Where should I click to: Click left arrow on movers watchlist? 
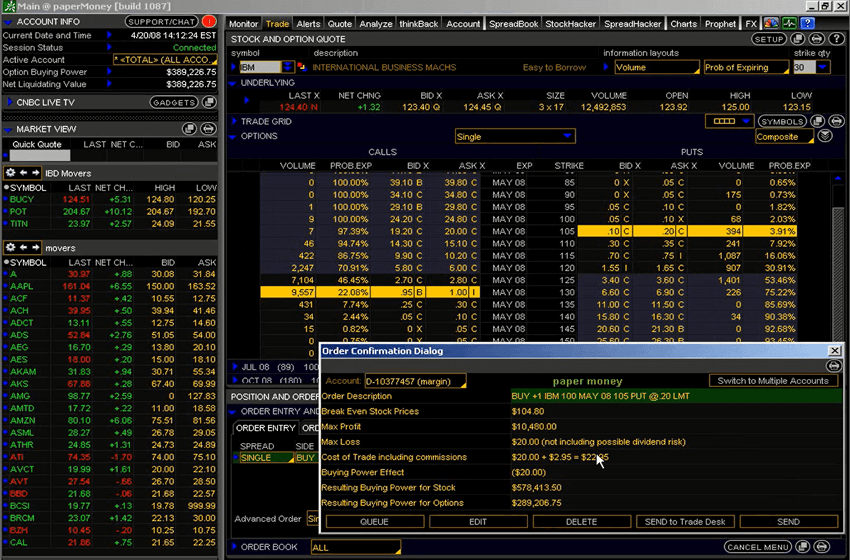click(23, 248)
